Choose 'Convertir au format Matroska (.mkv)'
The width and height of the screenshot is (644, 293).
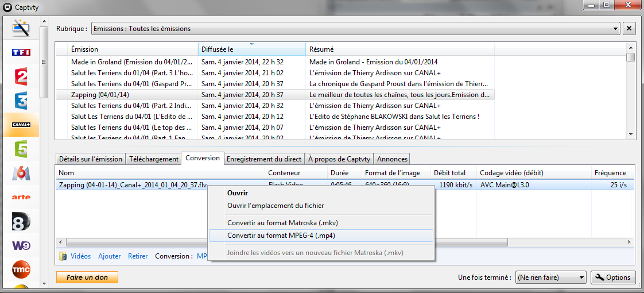pyautogui.click(x=321, y=223)
